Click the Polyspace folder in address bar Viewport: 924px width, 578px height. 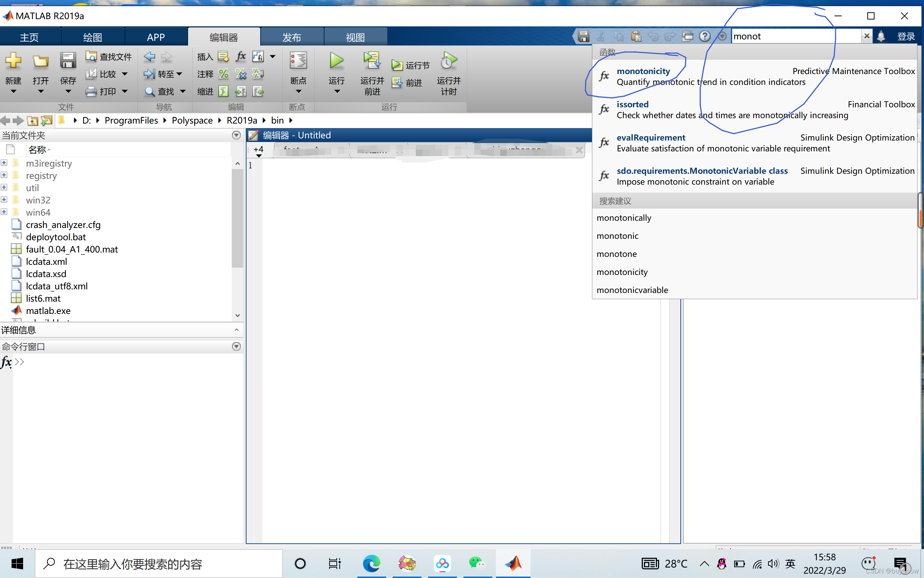click(192, 120)
